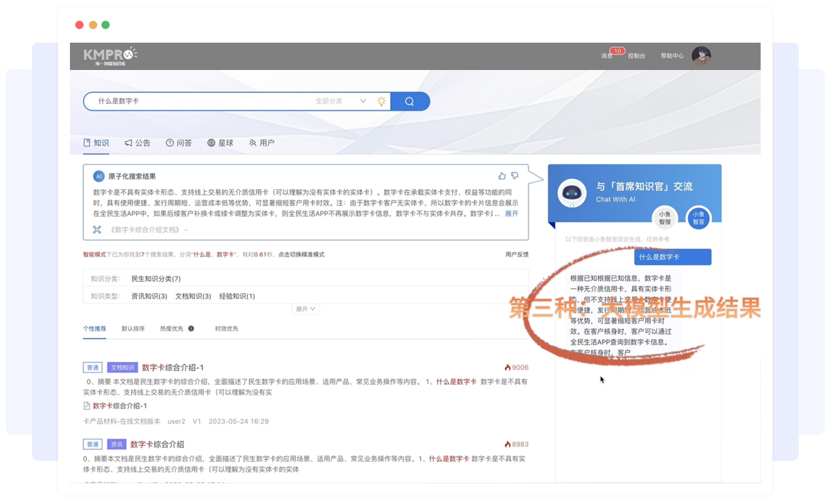
Task: Switch to the 问答 tab
Action: click(x=179, y=143)
